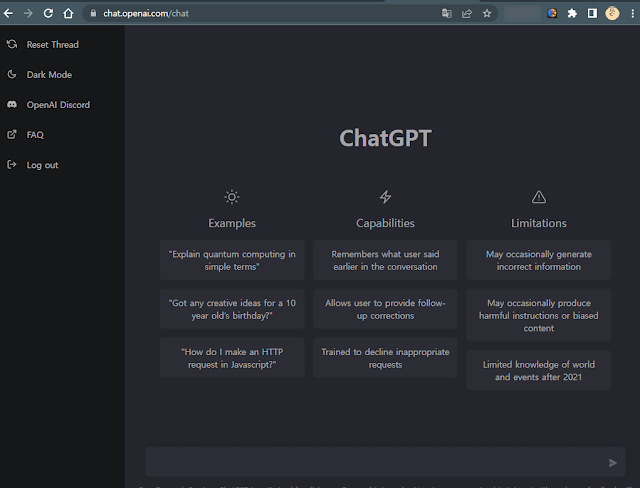Click the warning triangle Limitations icon
The height and width of the screenshot is (488, 640).
tap(539, 197)
